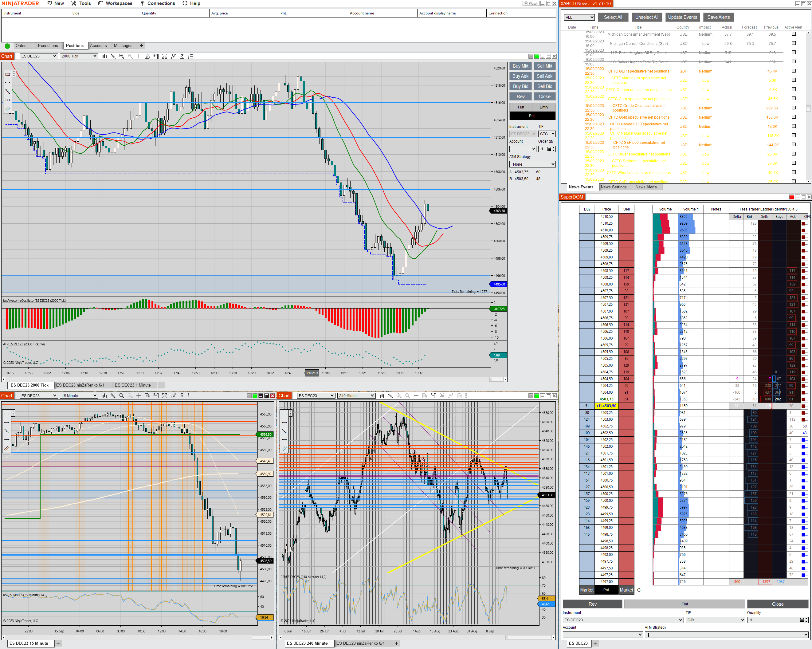Open Chart Trader icon on 15 Minute chart

coord(156,395)
